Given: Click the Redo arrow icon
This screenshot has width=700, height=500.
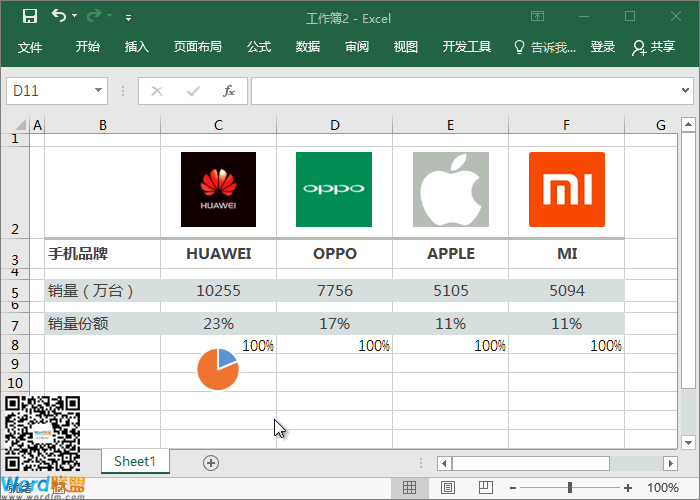Looking at the screenshot, I should point(94,16).
